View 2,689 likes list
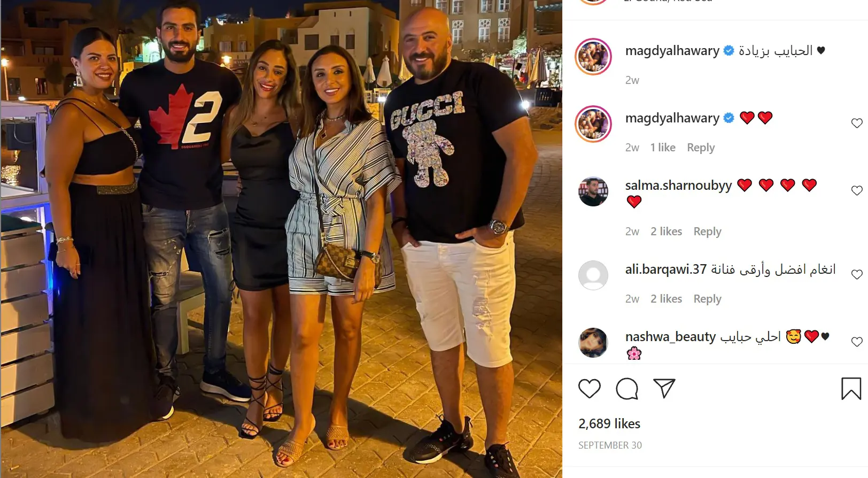The height and width of the screenshot is (478, 868). (609, 423)
